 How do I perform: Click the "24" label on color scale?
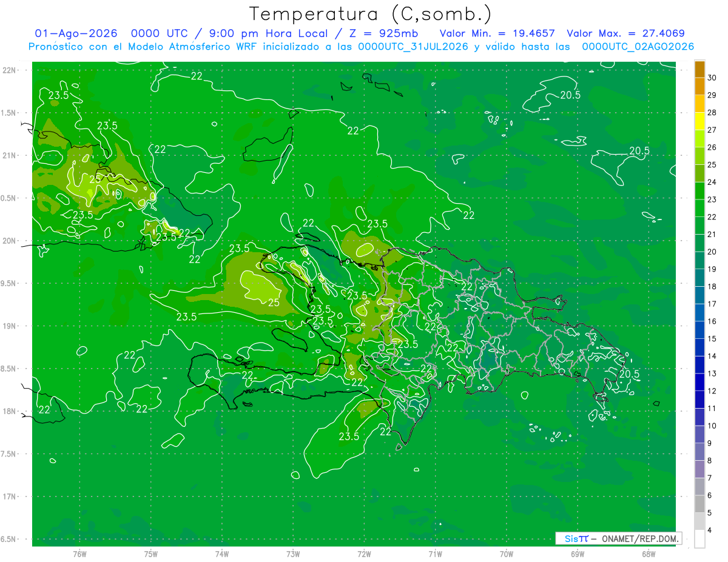click(x=712, y=182)
